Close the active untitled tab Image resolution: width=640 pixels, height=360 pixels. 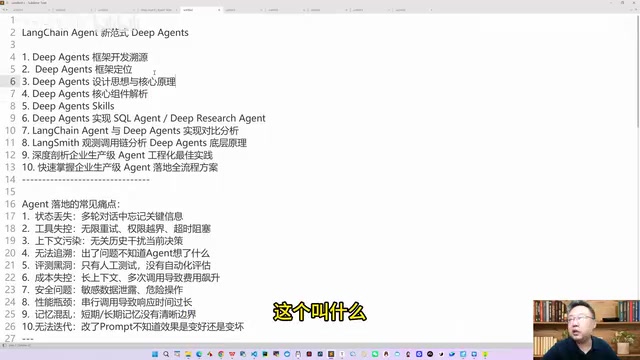219,10
